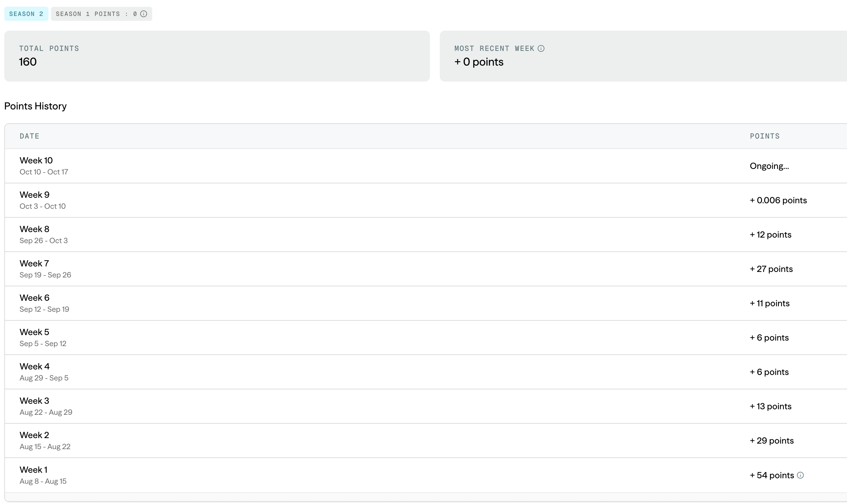The width and height of the screenshot is (847, 504).
Task: Select the Season 1 Points tab
Action: (97, 14)
